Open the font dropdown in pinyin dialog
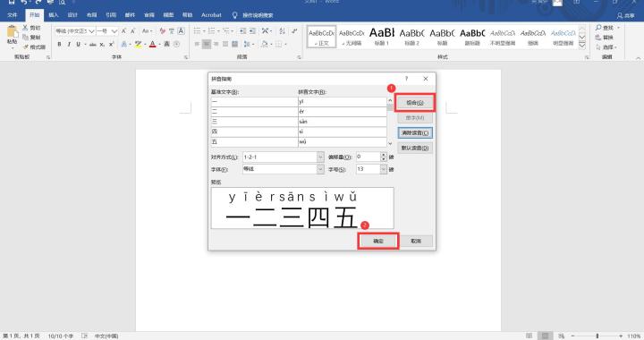 (320, 169)
